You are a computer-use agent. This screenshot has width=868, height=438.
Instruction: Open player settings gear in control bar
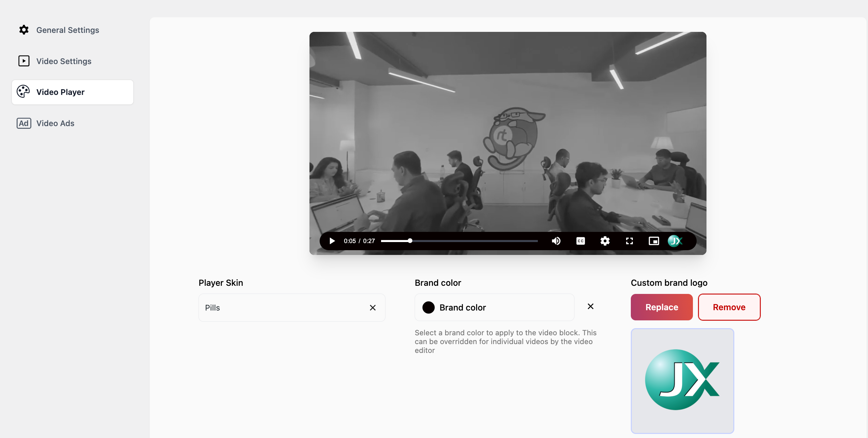(x=605, y=241)
